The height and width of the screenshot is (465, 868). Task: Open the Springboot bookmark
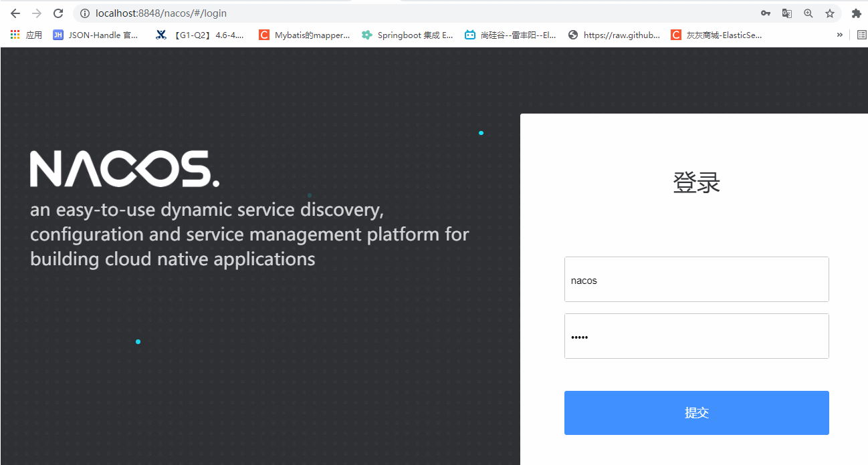(x=407, y=35)
